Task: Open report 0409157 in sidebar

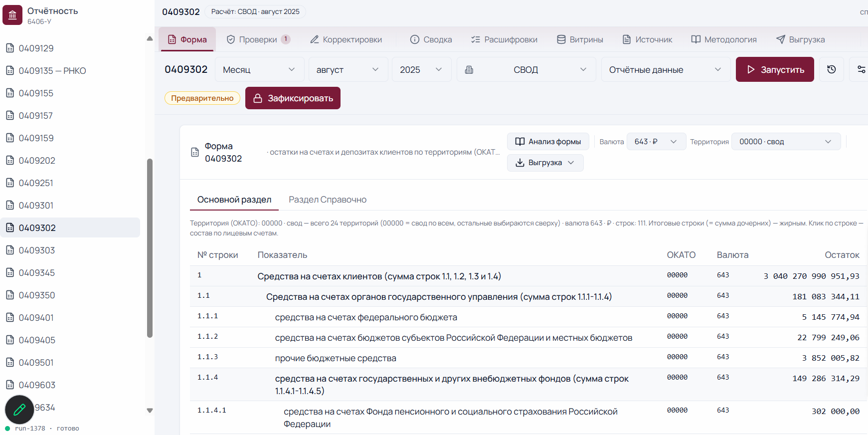Action: click(x=70, y=115)
